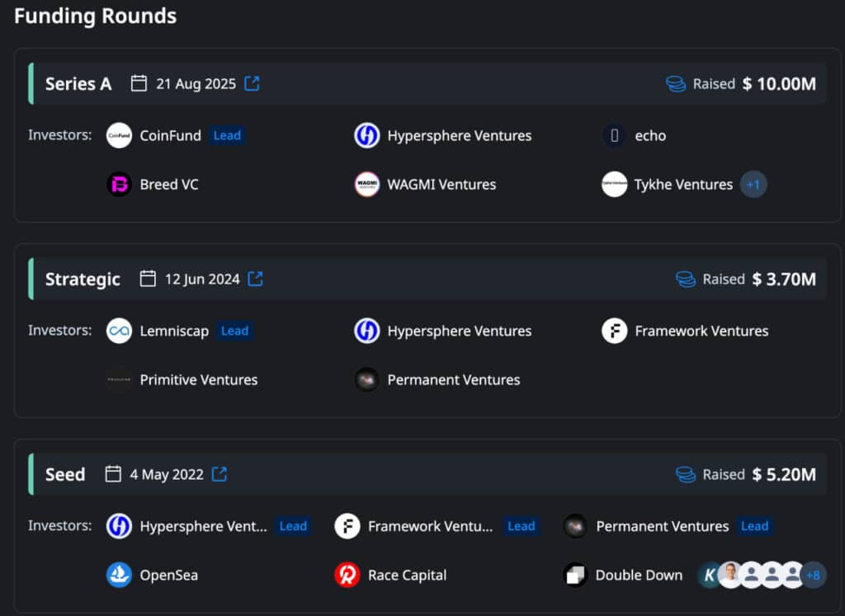Open the Series A external link icon
Viewport: 845px width, 616px height.
pos(252,83)
